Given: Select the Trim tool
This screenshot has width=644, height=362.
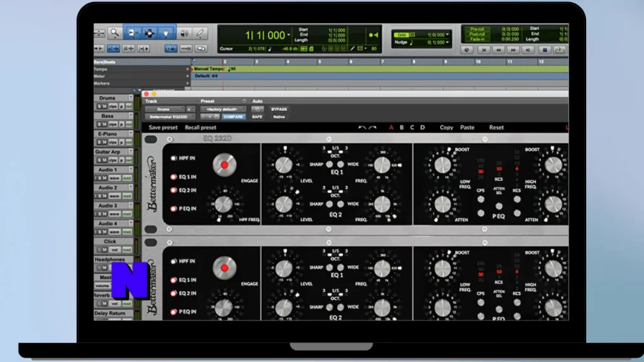Looking at the screenshot, I should pos(132,33).
